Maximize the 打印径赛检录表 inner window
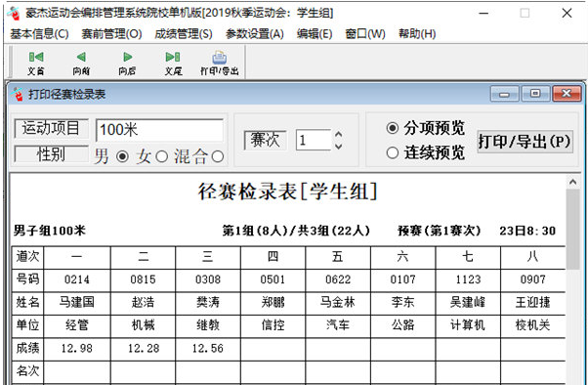The height and width of the screenshot is (385, 588). click(x=535, y=94)
